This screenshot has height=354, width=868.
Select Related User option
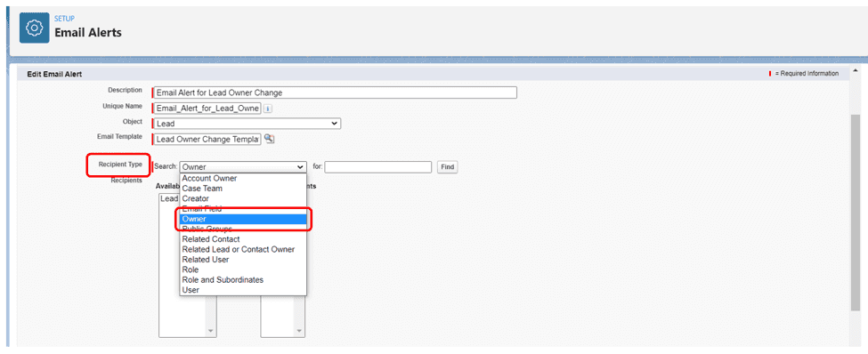[x=243, y=260]
